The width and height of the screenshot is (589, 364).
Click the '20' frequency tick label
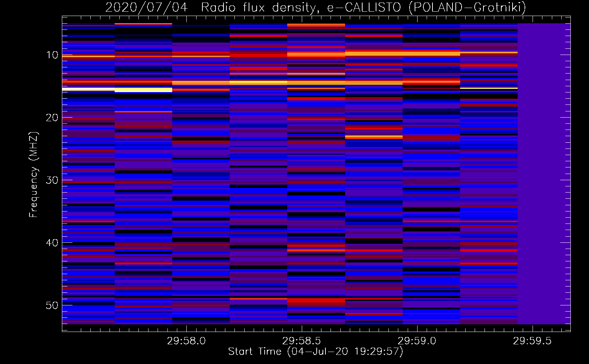coord(52,118)
